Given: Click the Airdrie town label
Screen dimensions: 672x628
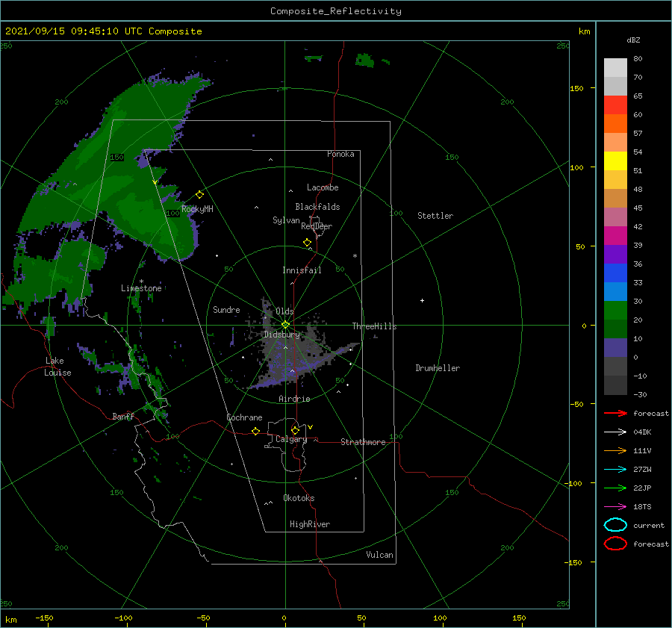Looking at the screenshot, I should point(294,399).
